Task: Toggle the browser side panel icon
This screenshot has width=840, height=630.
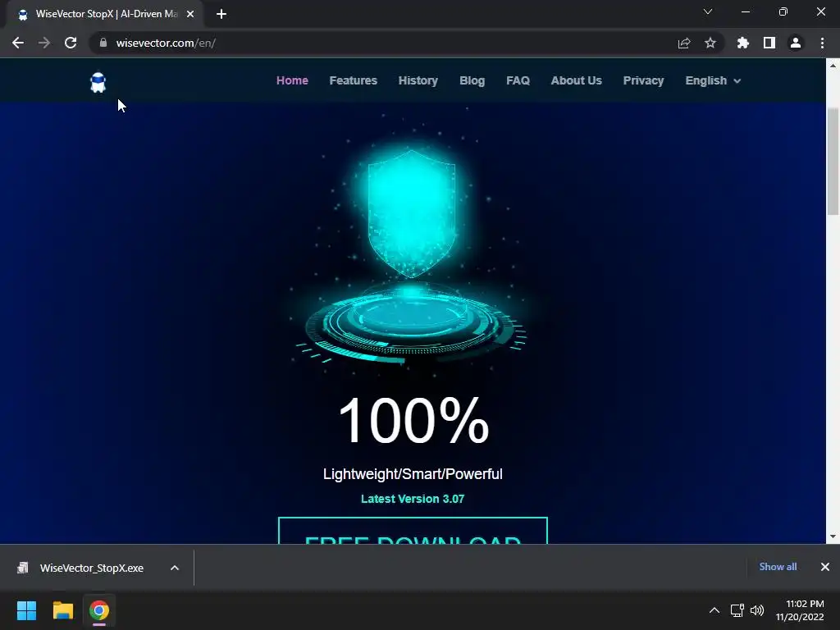Action: (769, 43)
